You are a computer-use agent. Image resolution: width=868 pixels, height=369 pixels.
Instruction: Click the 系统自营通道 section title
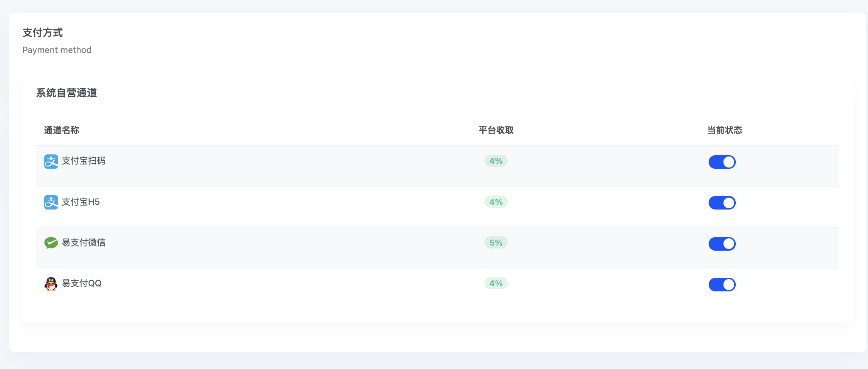click(x=67, y=93)
